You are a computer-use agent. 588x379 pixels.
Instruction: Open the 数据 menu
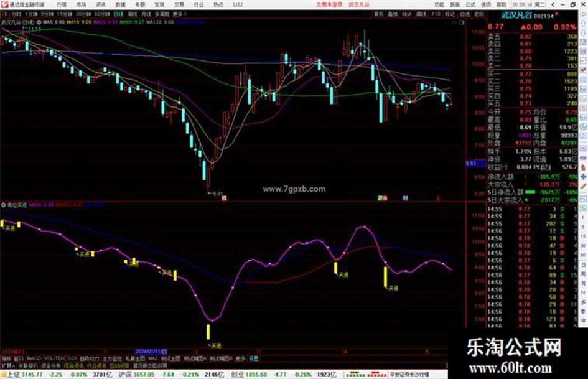pyautogui.click(x=120, y=5)
